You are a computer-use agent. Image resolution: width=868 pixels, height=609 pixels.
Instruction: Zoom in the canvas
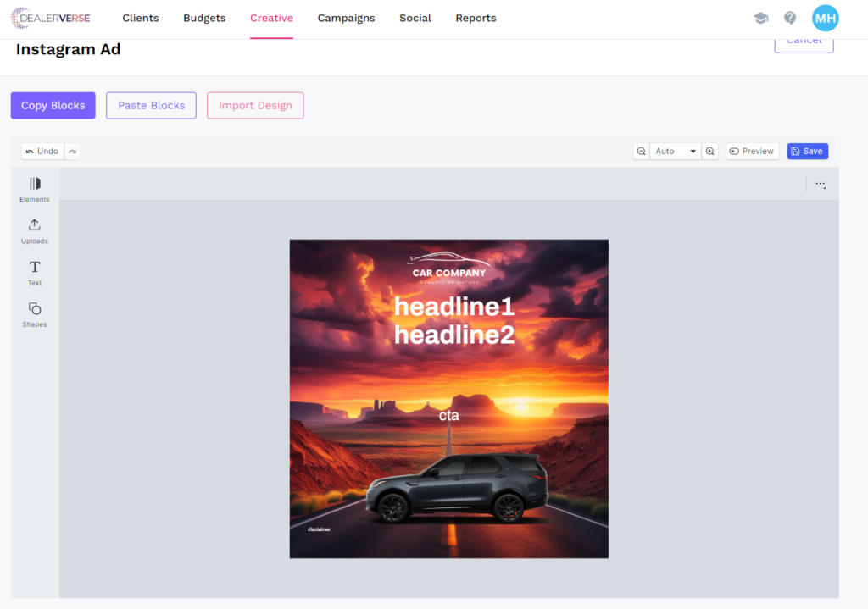click(x=710, y=152)
